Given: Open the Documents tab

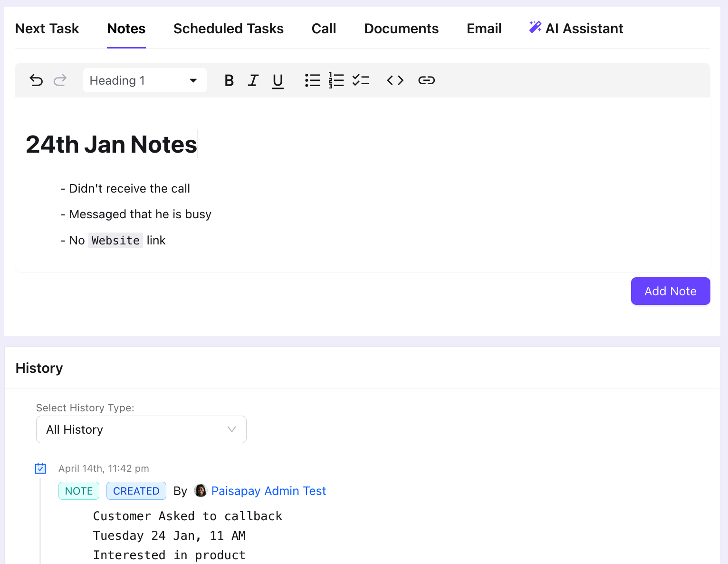Looking at the screenshot, I should point(401,29).
